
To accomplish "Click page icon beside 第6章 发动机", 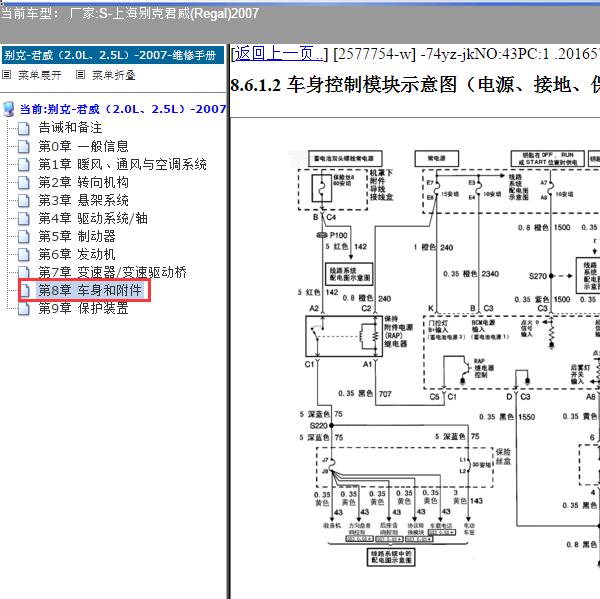I will (24, 255).
